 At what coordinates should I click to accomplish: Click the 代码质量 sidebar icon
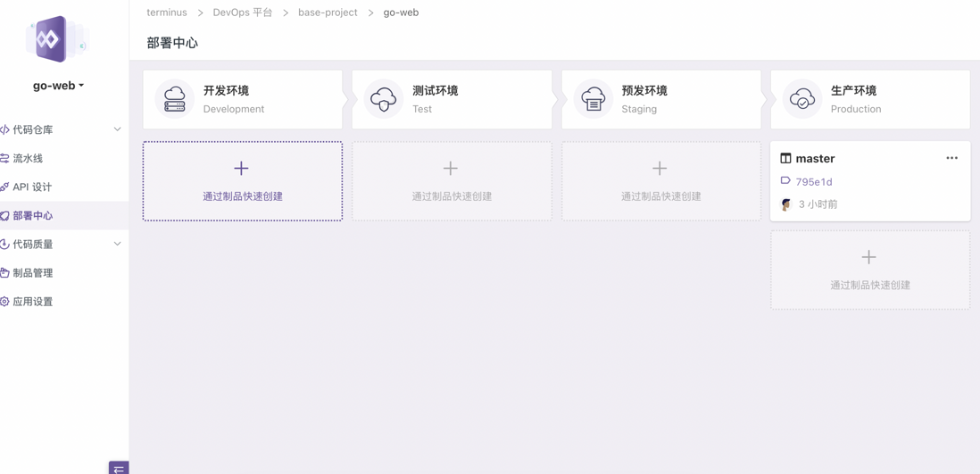click(x=4, y=245)
